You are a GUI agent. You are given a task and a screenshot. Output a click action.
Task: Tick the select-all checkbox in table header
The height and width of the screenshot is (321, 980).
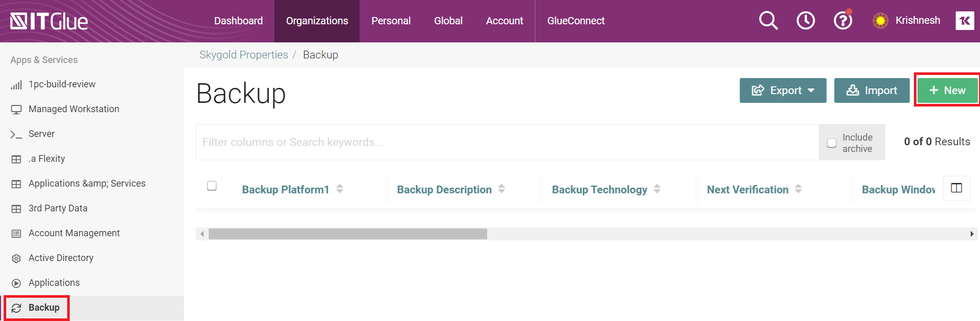[212, 186]
